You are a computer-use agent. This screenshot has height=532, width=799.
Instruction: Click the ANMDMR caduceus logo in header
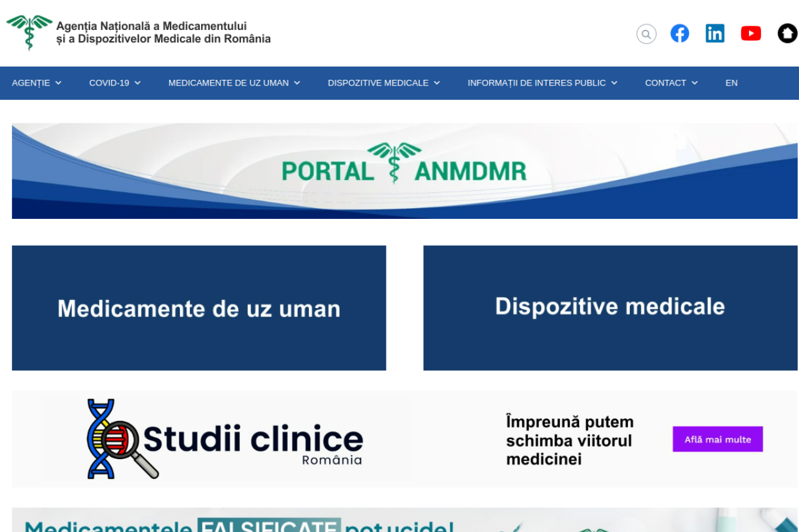[x=29, y=32]
